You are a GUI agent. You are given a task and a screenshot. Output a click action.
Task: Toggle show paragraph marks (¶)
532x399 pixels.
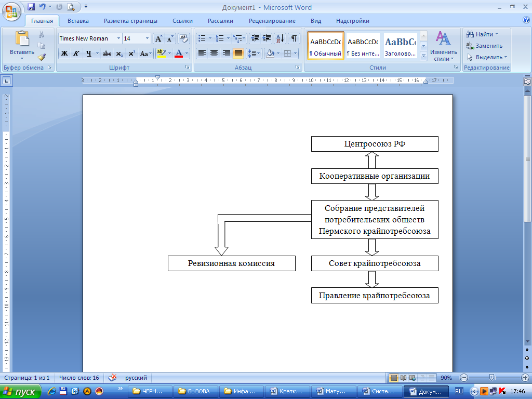click(x=294, y=38)
